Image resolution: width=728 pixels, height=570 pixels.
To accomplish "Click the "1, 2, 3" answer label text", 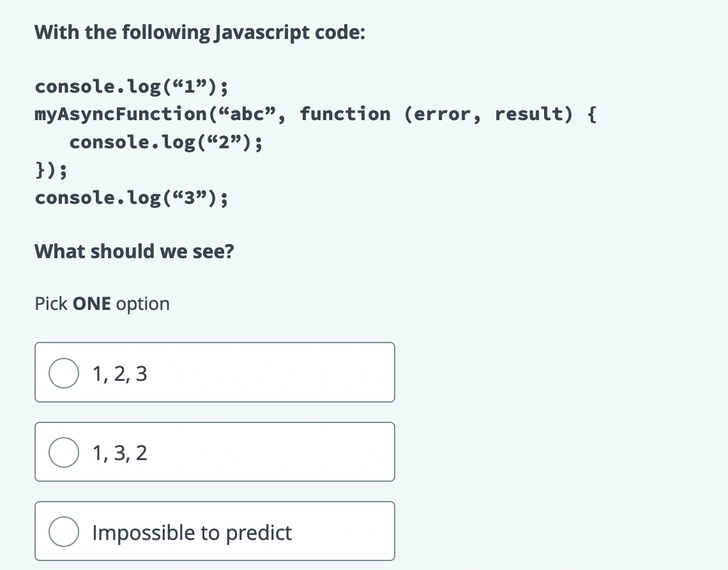I will tap(119, 374).
